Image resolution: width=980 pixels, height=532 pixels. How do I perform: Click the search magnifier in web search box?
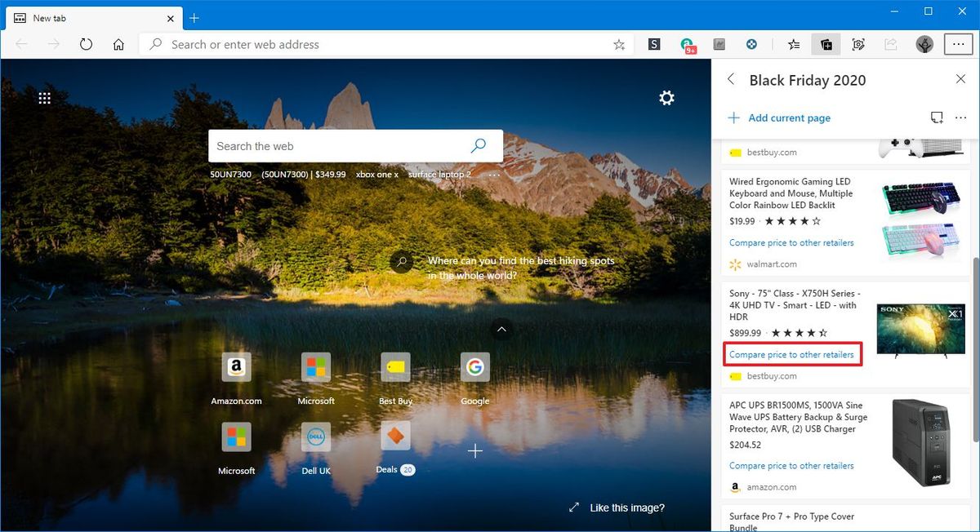(479, 146)
